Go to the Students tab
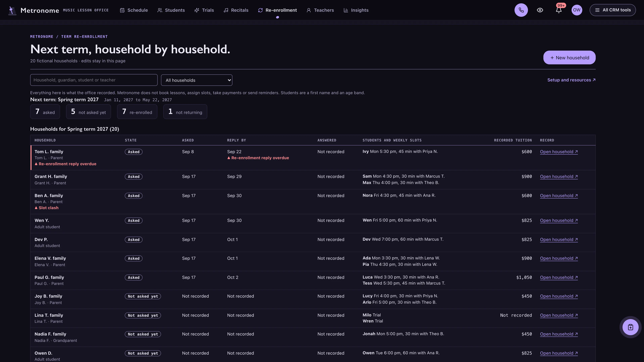The height and width of the screenshot is (362, 644). pyautogui.click(x=171, y=10)
